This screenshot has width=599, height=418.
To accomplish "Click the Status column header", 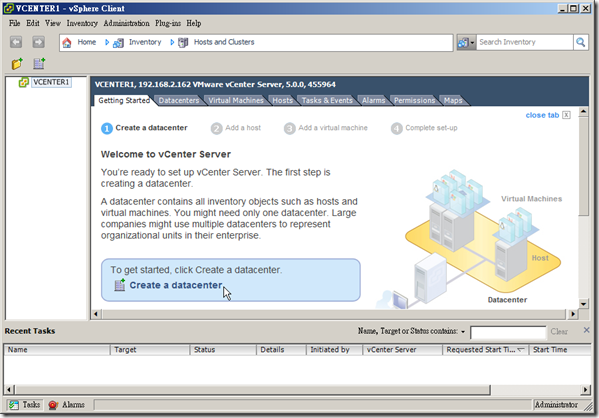I will click(x=223, y=350).
